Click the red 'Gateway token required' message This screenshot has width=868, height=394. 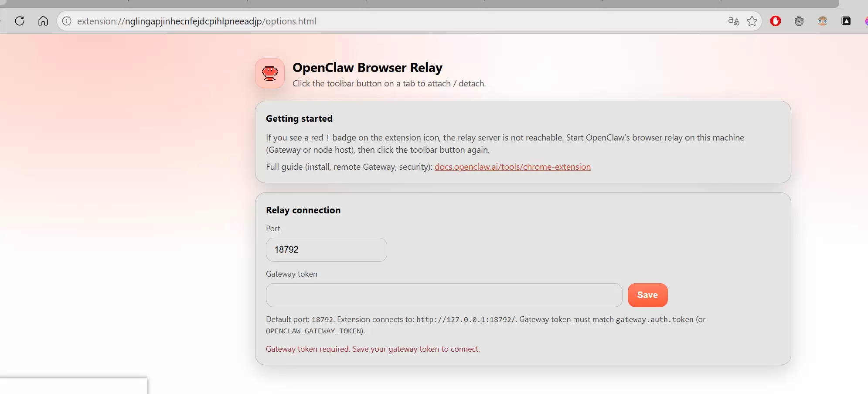[373, 349]
